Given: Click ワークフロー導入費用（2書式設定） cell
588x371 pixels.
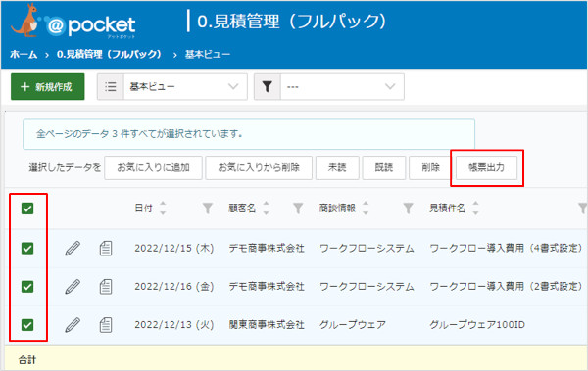Looking at the screenshot, I should (x=507, y=287).
